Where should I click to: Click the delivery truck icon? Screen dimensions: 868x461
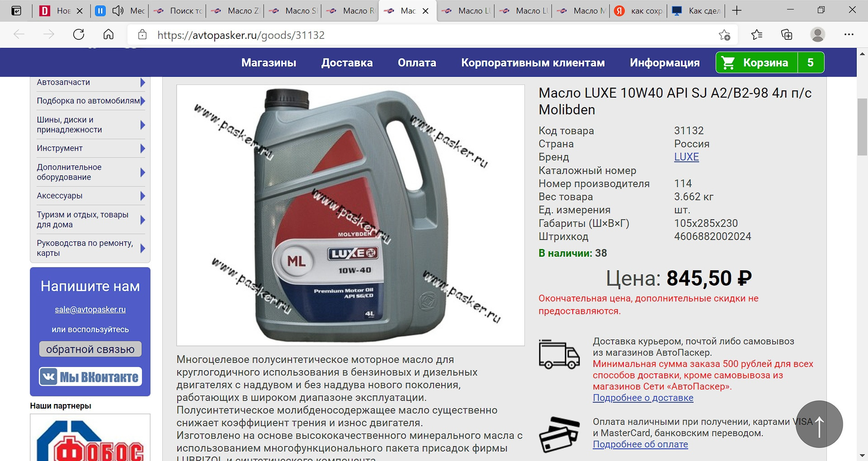559,354
